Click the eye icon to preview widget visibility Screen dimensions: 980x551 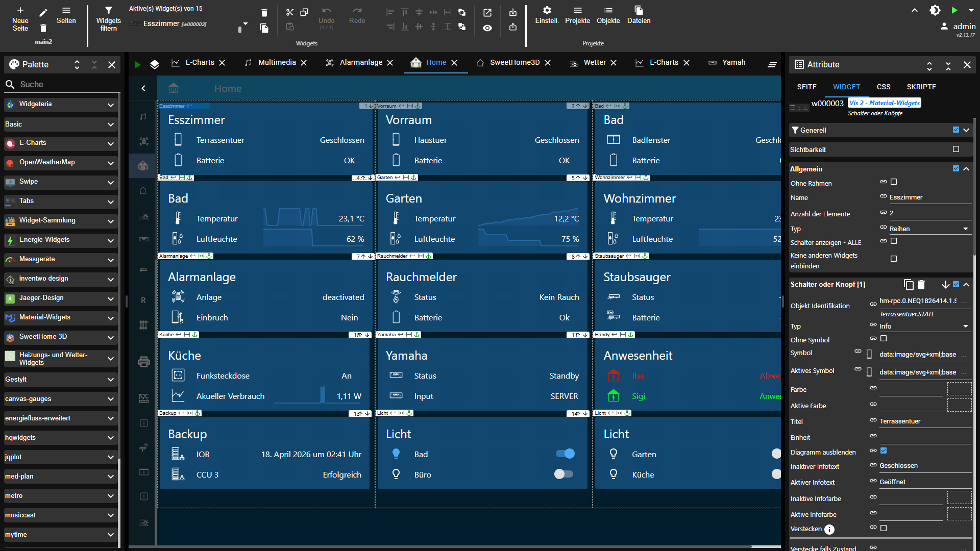(x=487, y=28)
